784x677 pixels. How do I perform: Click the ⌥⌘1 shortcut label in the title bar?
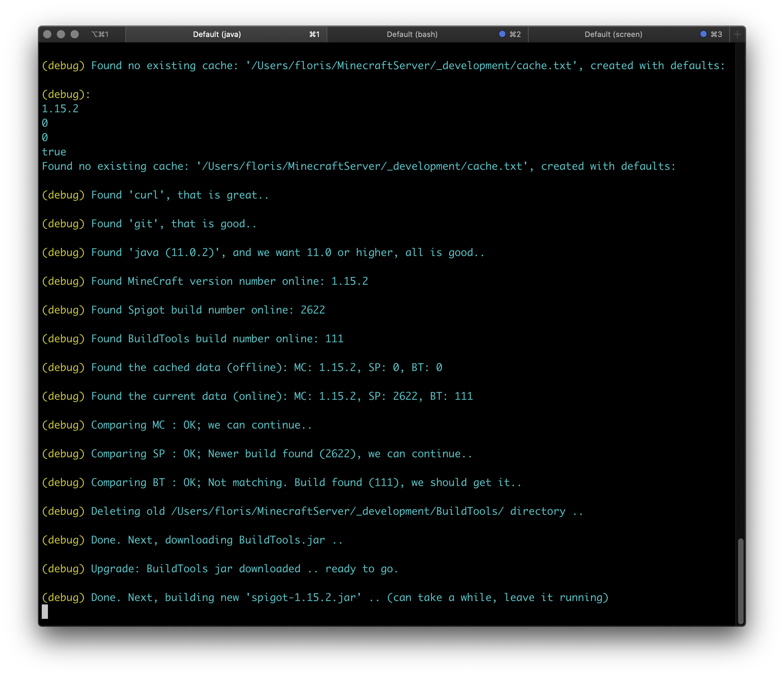coord(101,34)
